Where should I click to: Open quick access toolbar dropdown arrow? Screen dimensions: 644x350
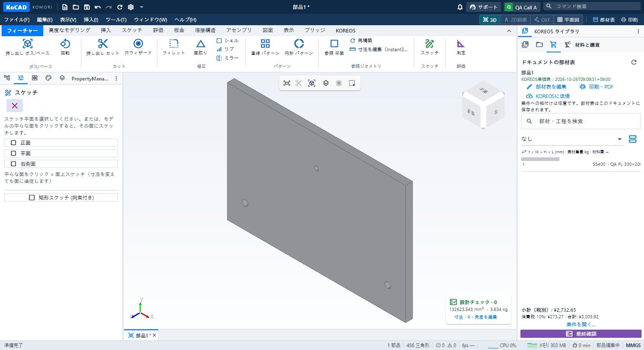(141, 7)
